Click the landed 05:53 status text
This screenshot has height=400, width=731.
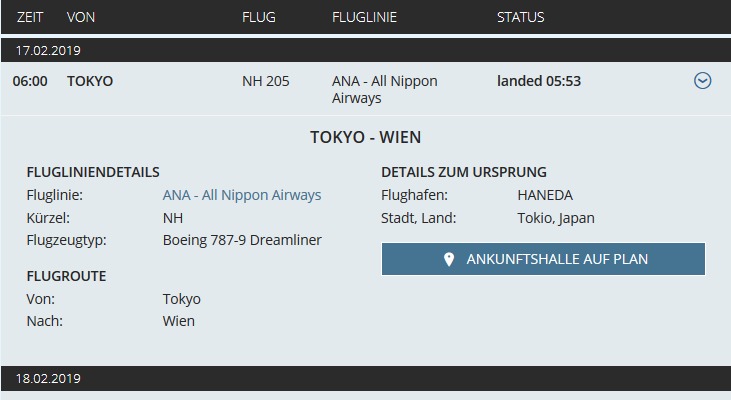[539, 81]
